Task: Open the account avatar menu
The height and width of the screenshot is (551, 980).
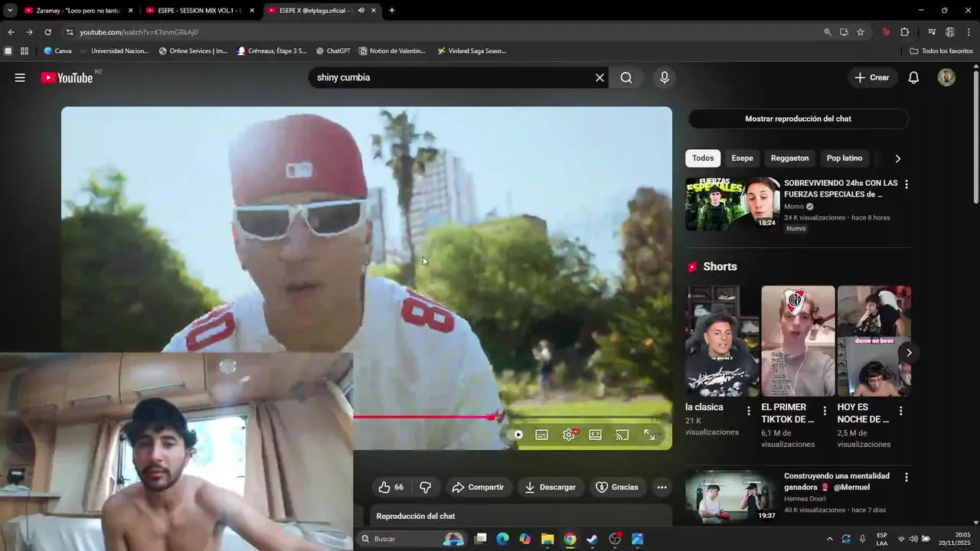Action: (946, 77)
